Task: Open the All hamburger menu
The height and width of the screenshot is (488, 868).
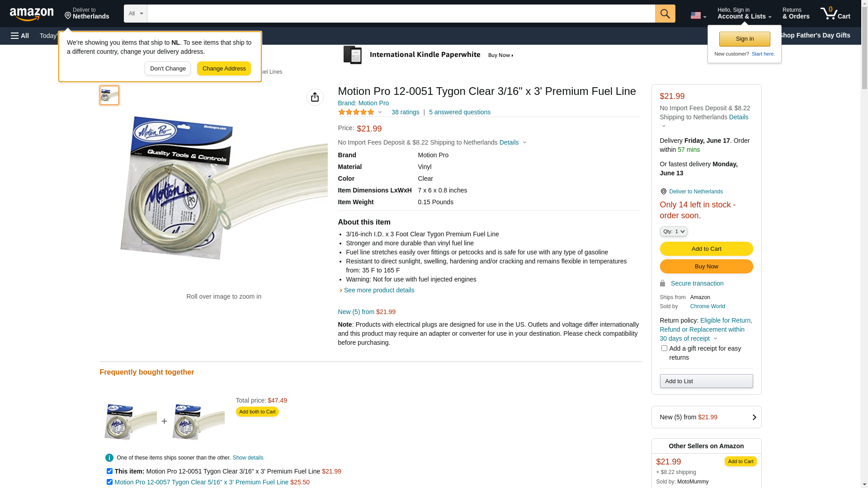Action: click(20, 36)
